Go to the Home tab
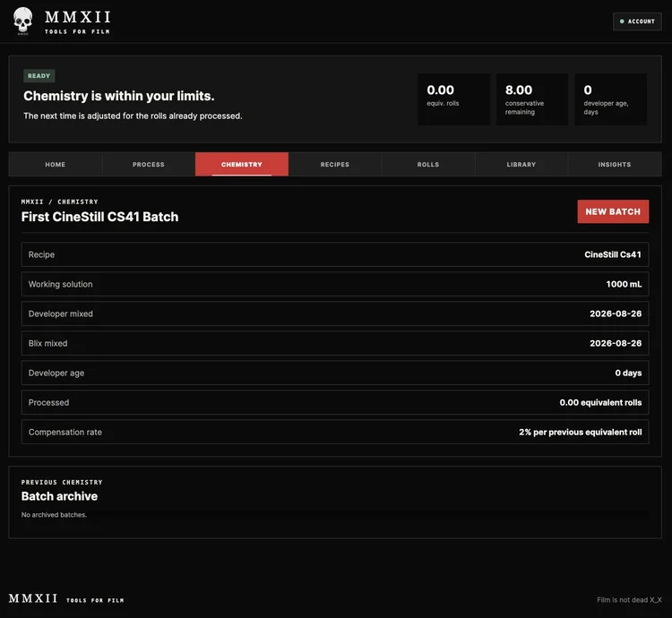Viewport: 672px width, 618px height. click(56, 165)
